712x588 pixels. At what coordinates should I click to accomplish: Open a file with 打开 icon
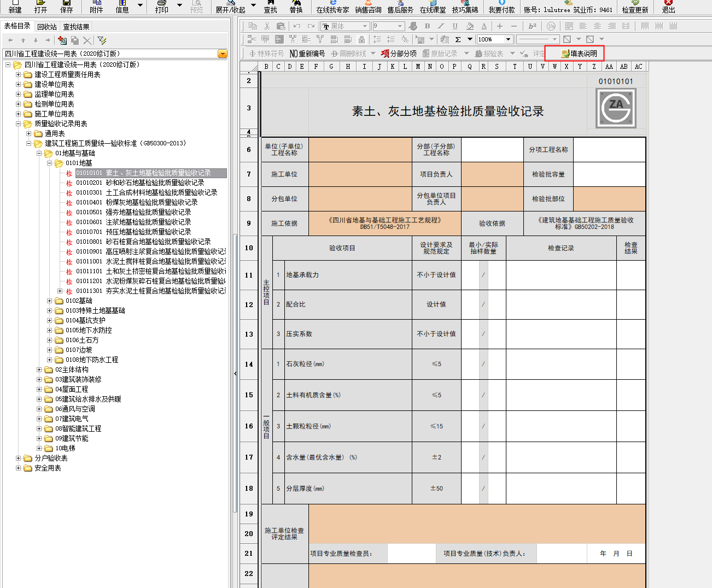tap(40, 6)
